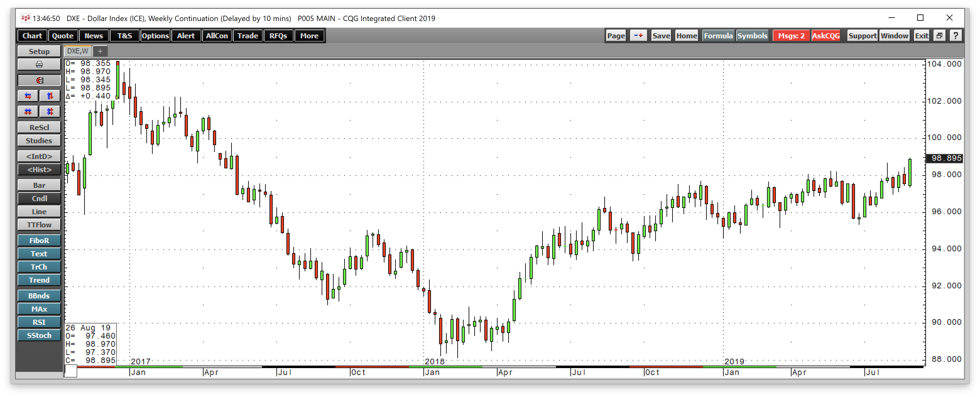The image size is (980, 397).
Task: Select the Text annotation tool
Action: tap(39, 254)
